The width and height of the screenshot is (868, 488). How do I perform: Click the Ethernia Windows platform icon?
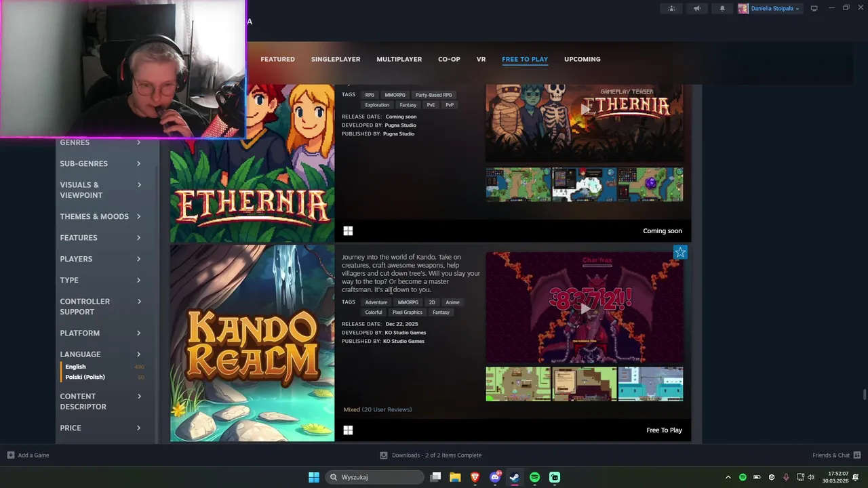[348, 231]
